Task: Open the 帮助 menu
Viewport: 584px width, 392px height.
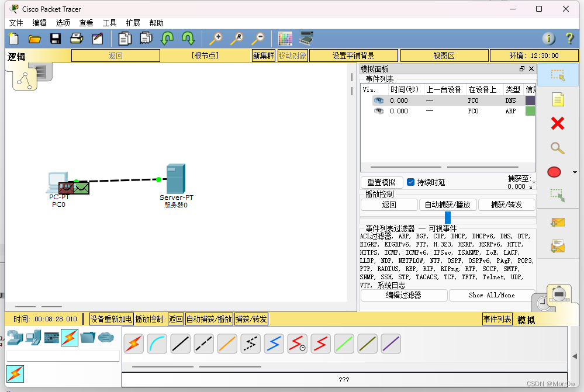Action: click(157, 23)
